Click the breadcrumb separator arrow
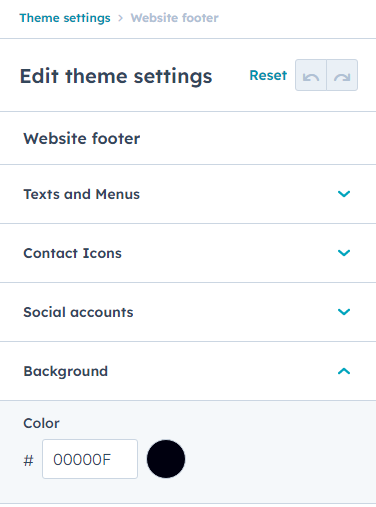 121,18
